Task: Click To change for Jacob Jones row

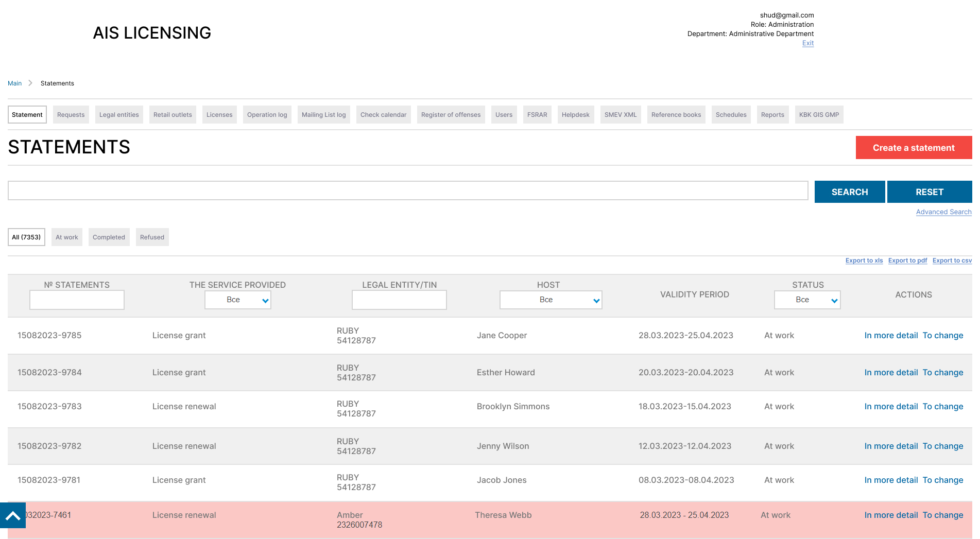Action: [x=943, y=480]
